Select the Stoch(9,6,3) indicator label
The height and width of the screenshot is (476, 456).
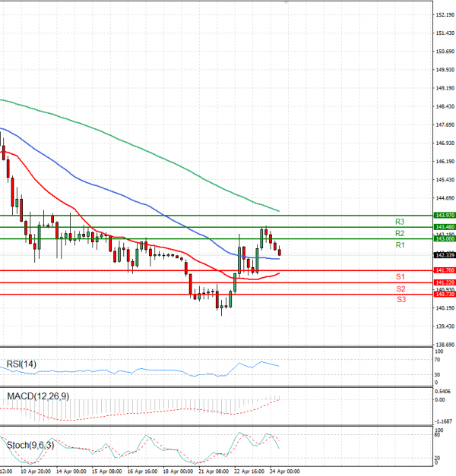pos(30,443)
